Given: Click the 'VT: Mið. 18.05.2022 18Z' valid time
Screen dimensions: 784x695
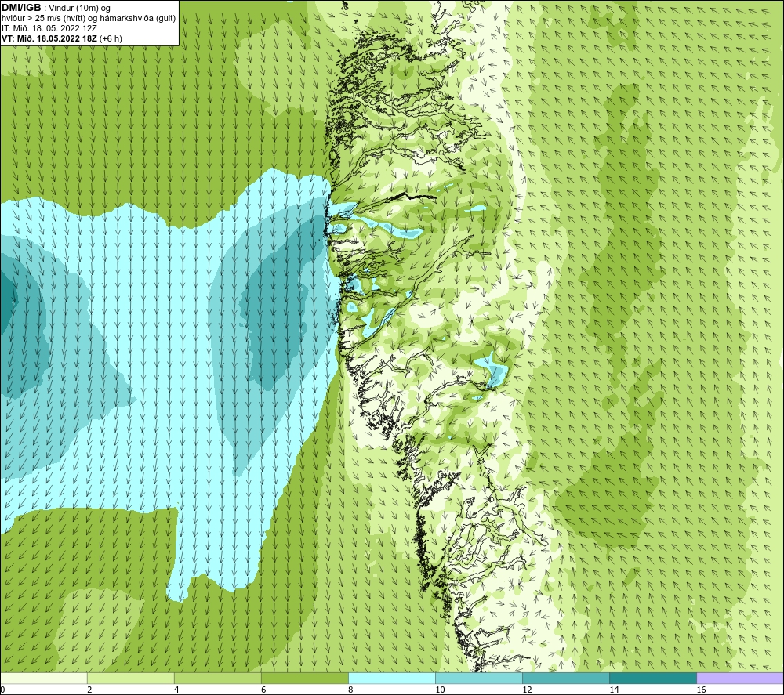Looking at the screenshot, I should pos(49,38).
